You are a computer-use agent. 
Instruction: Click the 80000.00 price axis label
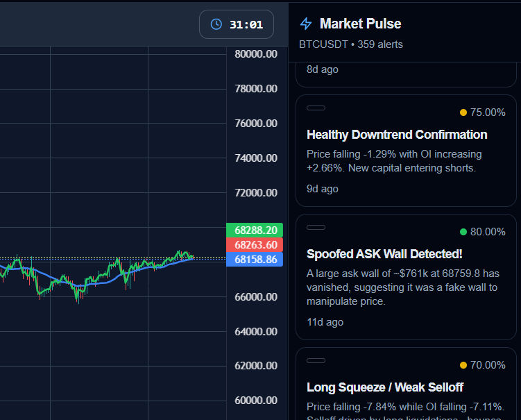coord(256,54)
